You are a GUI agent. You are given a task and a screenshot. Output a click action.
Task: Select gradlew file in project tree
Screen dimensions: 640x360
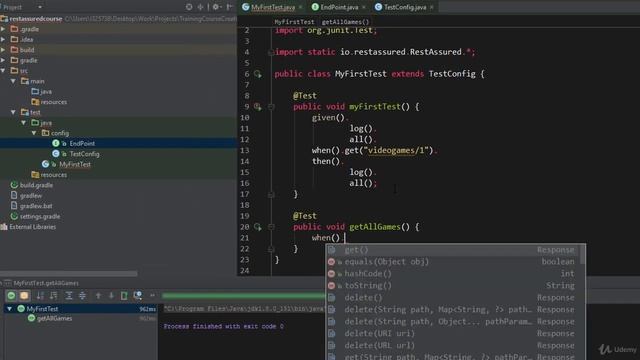(31, 196)
